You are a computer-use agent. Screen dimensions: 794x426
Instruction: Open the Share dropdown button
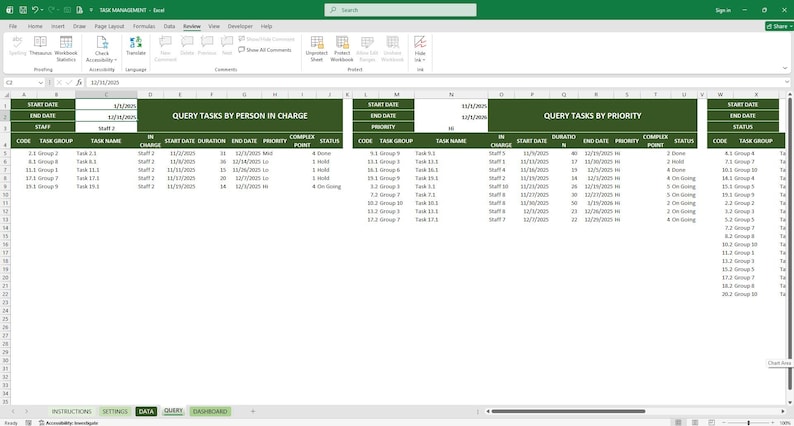point(780,26)
